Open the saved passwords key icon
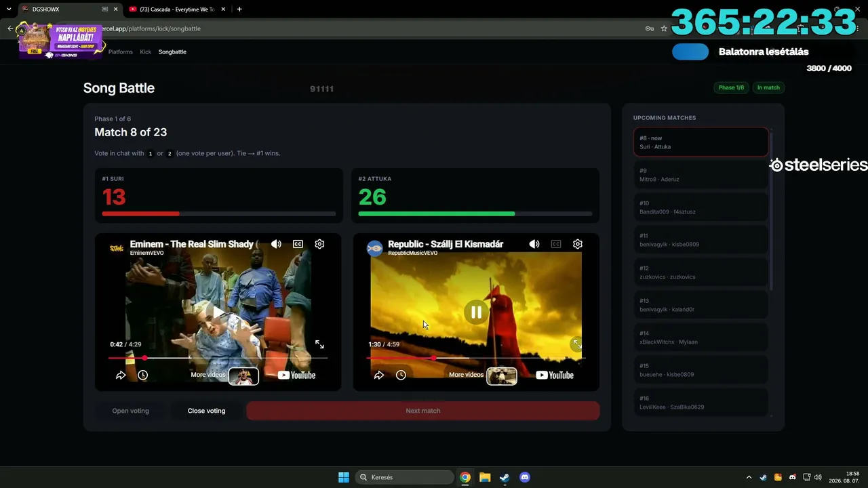Image resolution: width=868 pixels, height=488 pixels. point(649,28)
